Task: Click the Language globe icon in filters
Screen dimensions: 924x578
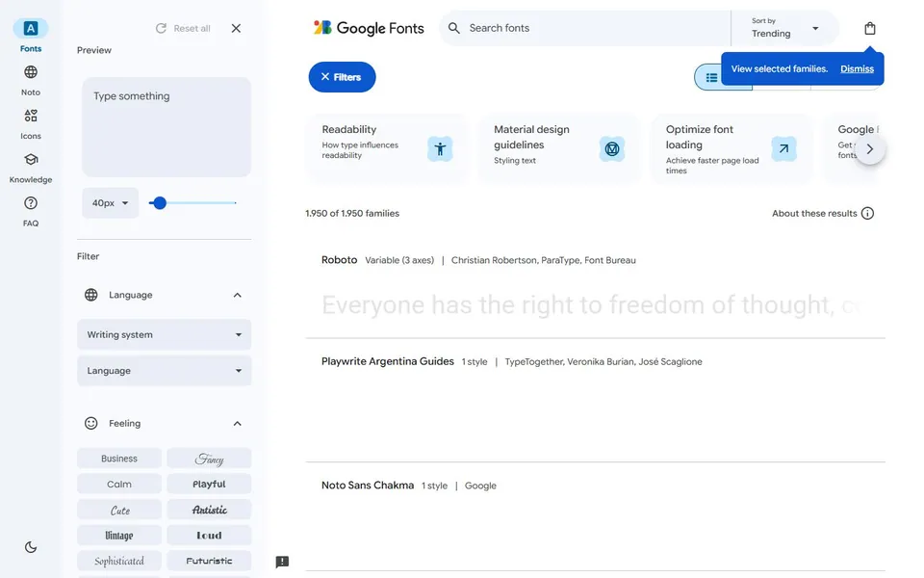Action: (90, 295)
